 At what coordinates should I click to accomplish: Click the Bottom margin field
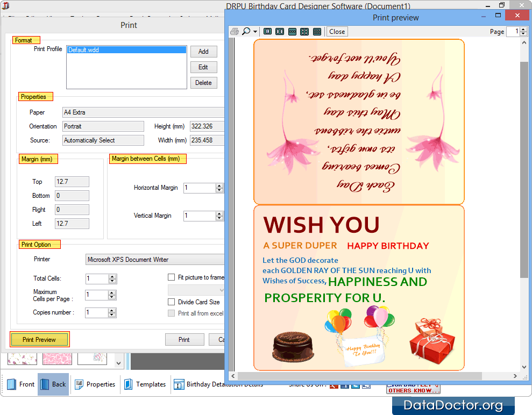tap(72, 196)
